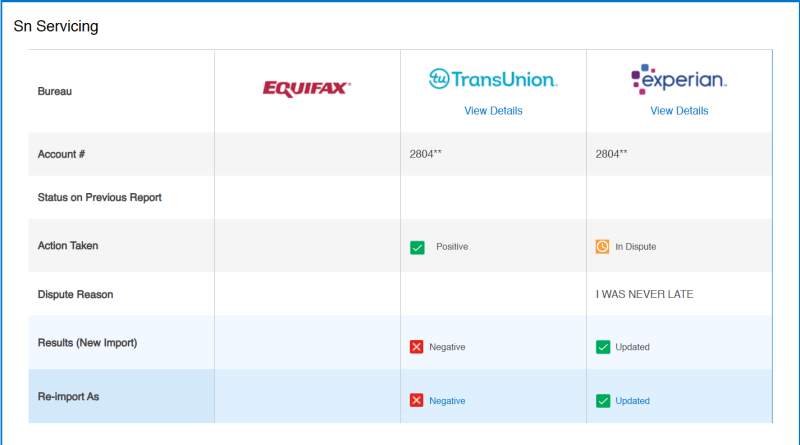Select Experian account number 2804**
The image size is (800, 445).
(611, 154)
